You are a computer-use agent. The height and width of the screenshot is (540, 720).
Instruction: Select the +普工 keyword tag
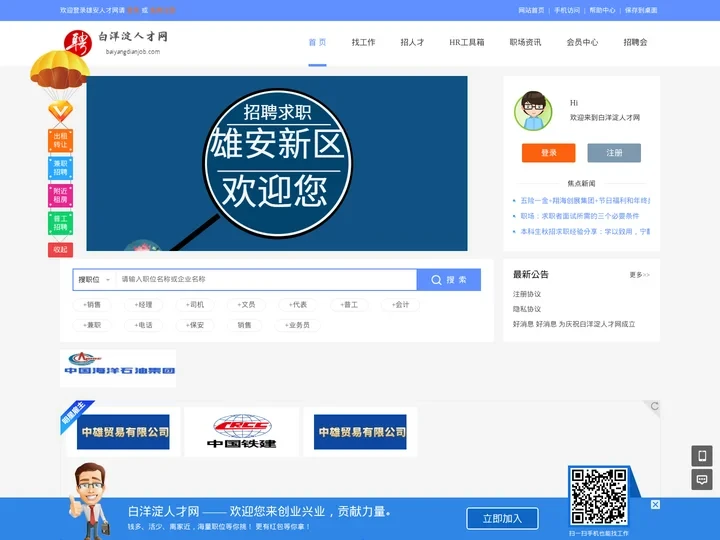[349, 304]
